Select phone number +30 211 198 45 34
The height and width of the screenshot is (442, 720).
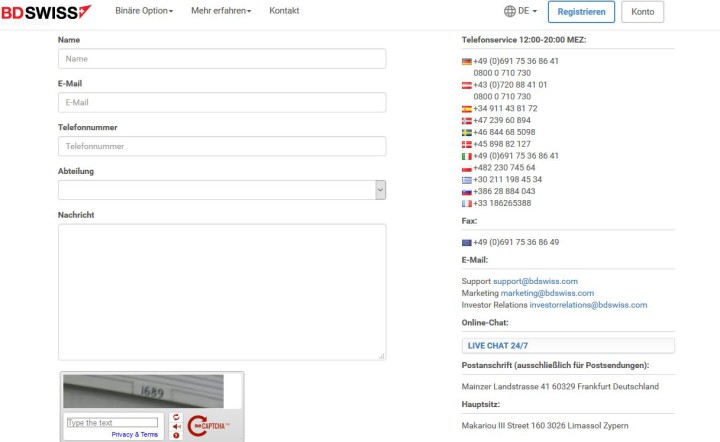pyautogui.click(x=507, y=179)
